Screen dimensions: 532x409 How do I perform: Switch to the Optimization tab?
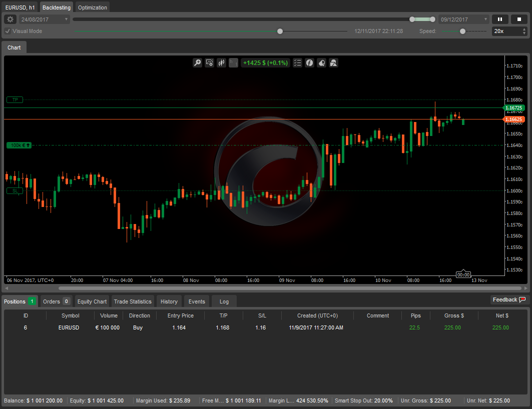tap(92, 7)
